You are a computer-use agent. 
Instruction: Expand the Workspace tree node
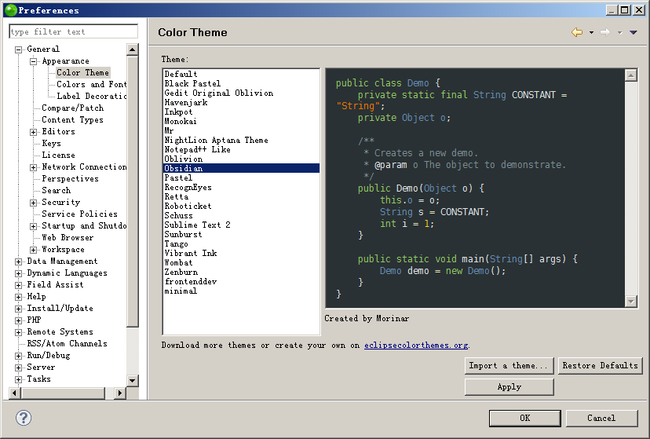tap(34, 250)
